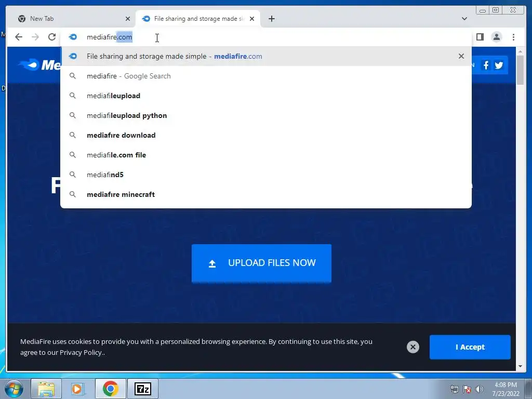
Task: Click the Chrome taskbar icon
Action: (x=111, y=389)
